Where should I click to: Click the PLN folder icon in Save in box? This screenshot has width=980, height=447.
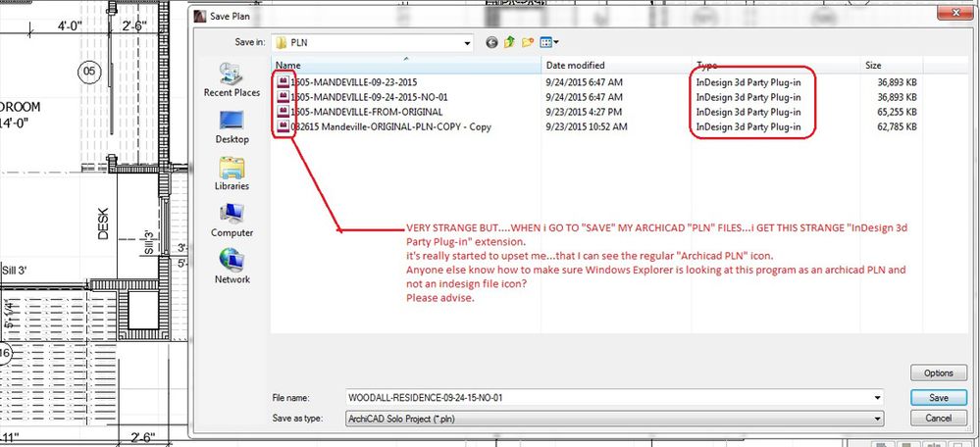click(x=282, y=42)
